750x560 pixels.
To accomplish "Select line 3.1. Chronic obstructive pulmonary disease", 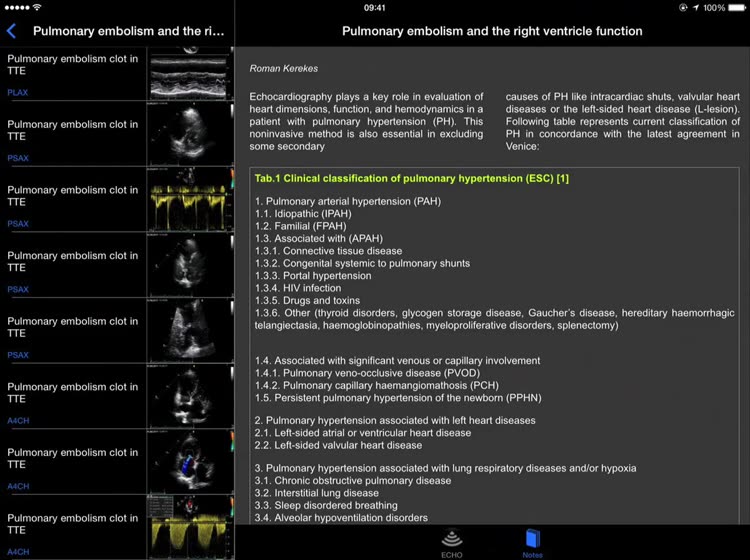I will pyautogui.click(x=353, y=481).
